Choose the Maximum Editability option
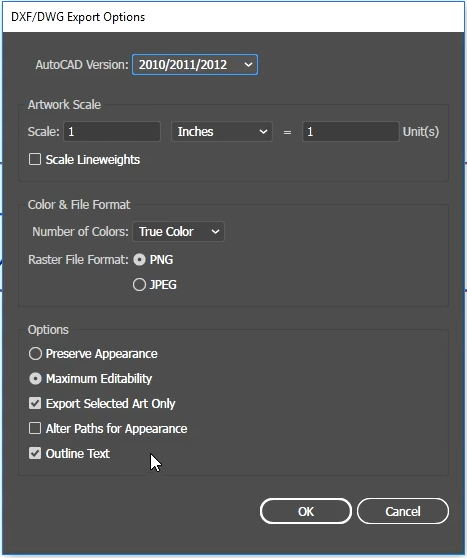This screenshot has height=558, width=467. (35, 379)
